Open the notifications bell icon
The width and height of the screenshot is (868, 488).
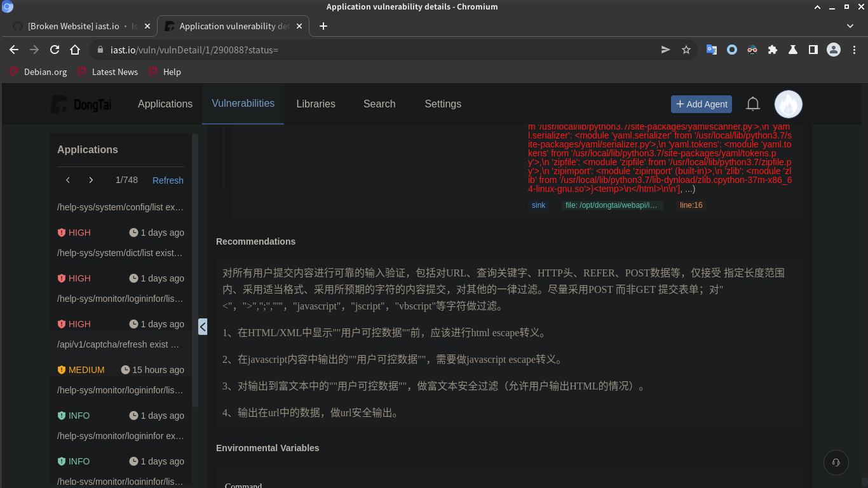[752, 104]
